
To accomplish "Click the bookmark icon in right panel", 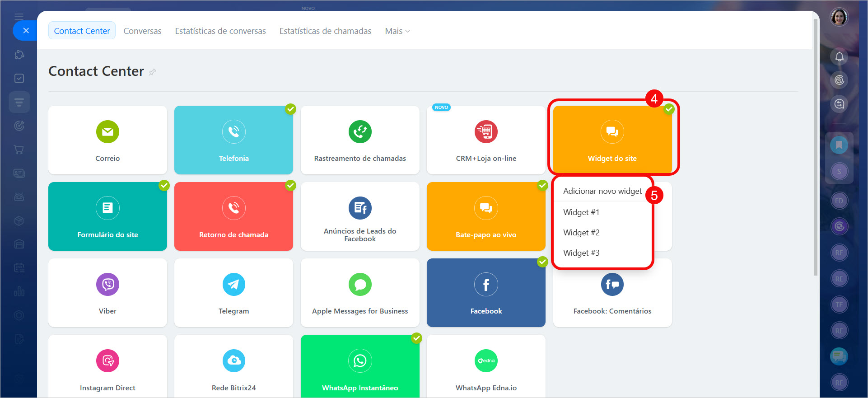I will coord(839,145).
